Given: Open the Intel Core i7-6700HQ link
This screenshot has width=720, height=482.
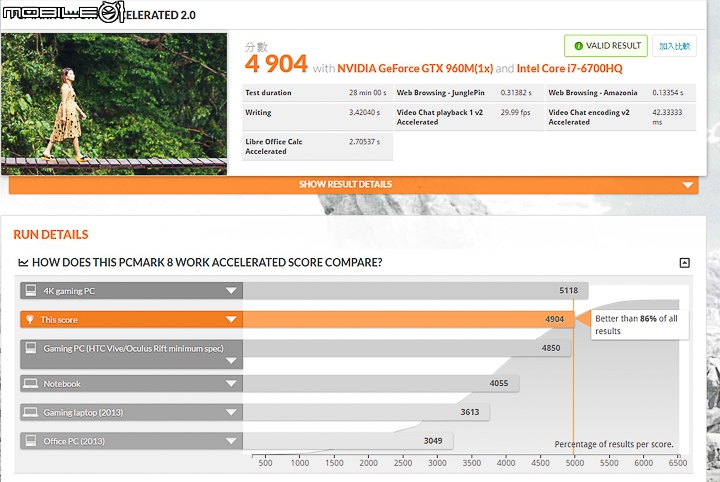Looking at the screenshot, I should (x=569, y=68).
